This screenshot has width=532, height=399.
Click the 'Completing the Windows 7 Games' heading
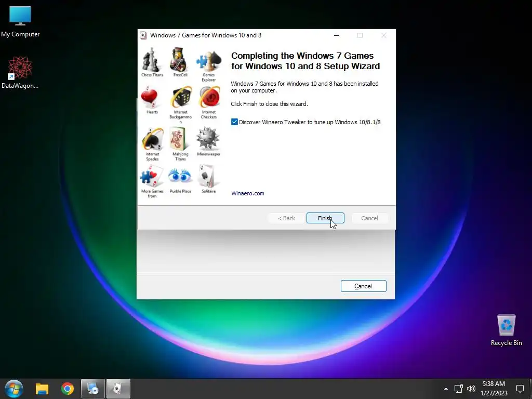[305, 61]
